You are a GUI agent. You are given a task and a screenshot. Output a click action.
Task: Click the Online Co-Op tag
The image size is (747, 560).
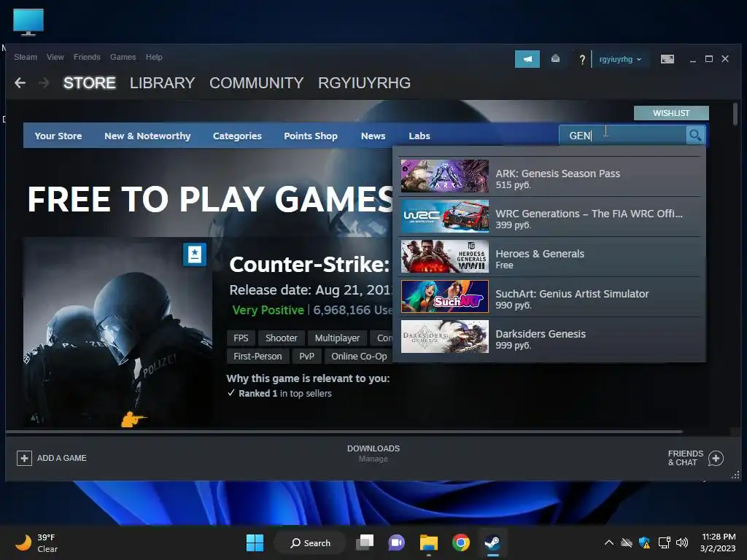coord(359,356)
